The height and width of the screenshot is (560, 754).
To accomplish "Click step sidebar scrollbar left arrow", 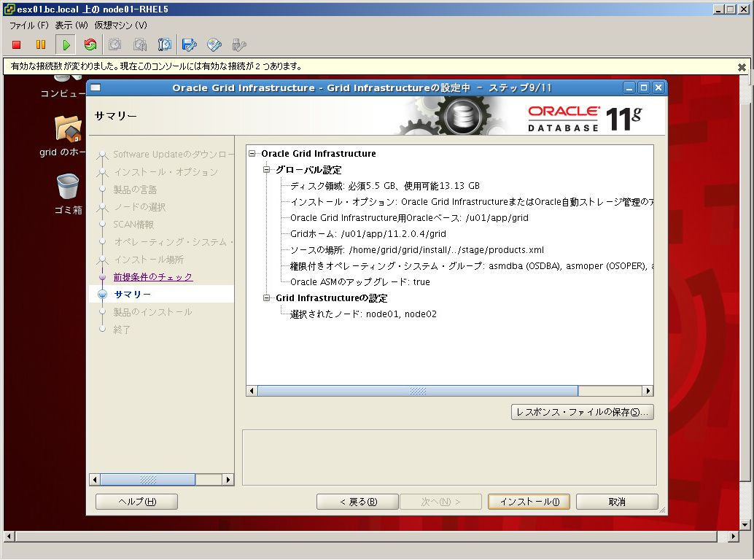I will tap(95, 479).
